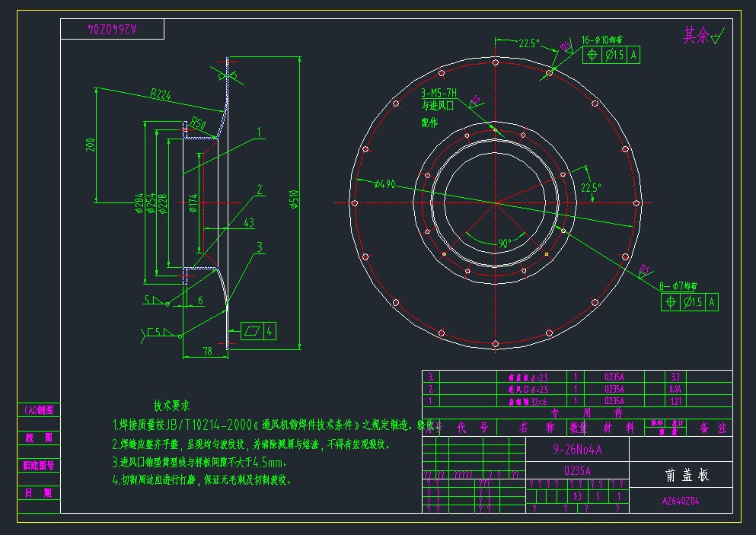Select the 90° angle dimension in the circle
This screenshot has height=535, width=756.
point(505,244)
